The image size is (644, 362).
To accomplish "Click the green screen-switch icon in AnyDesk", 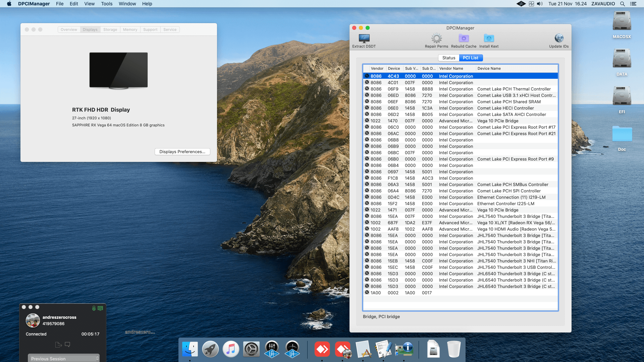I will [100, 308].
